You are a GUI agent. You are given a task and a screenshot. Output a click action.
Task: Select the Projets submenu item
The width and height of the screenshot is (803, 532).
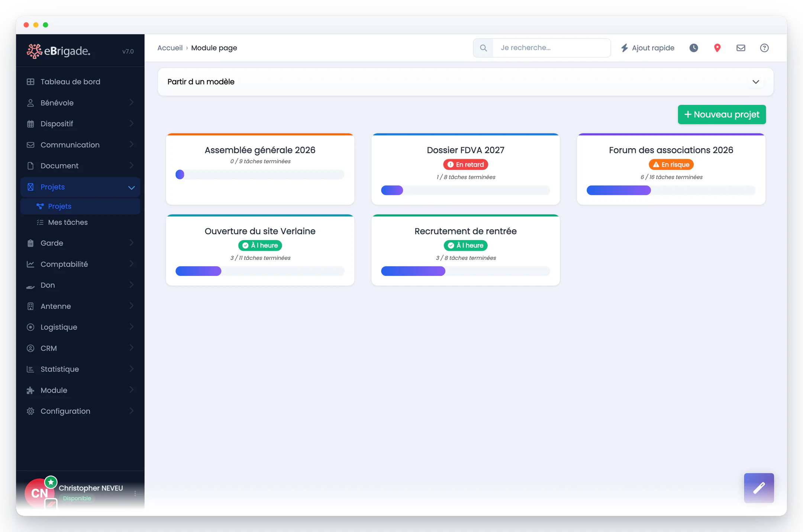pos(80,206)
